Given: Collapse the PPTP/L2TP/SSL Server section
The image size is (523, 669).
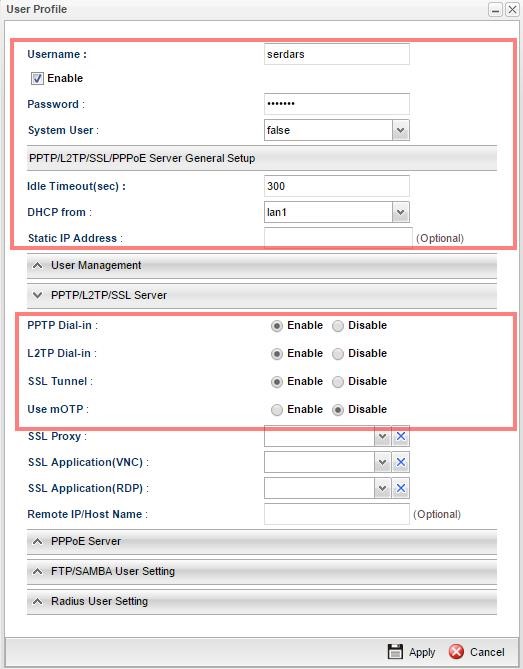Looking at the screenshot, I should 262,295.
